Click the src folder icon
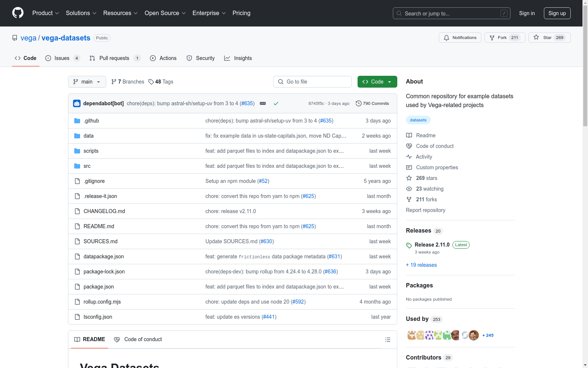 [77, 166]
